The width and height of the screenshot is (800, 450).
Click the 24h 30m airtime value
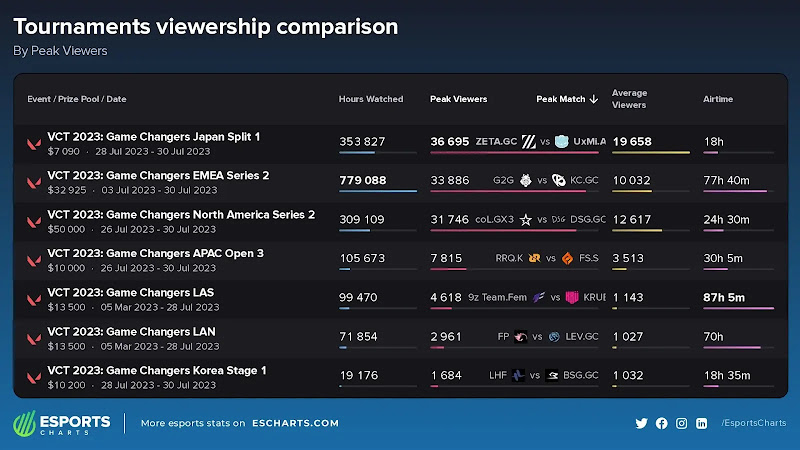[727, 219]
